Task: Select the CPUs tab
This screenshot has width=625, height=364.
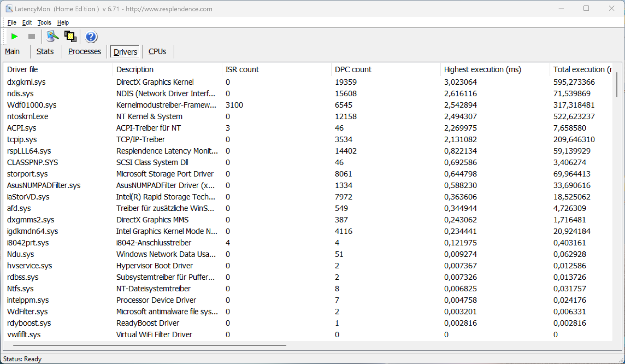Action: point(157,51)
